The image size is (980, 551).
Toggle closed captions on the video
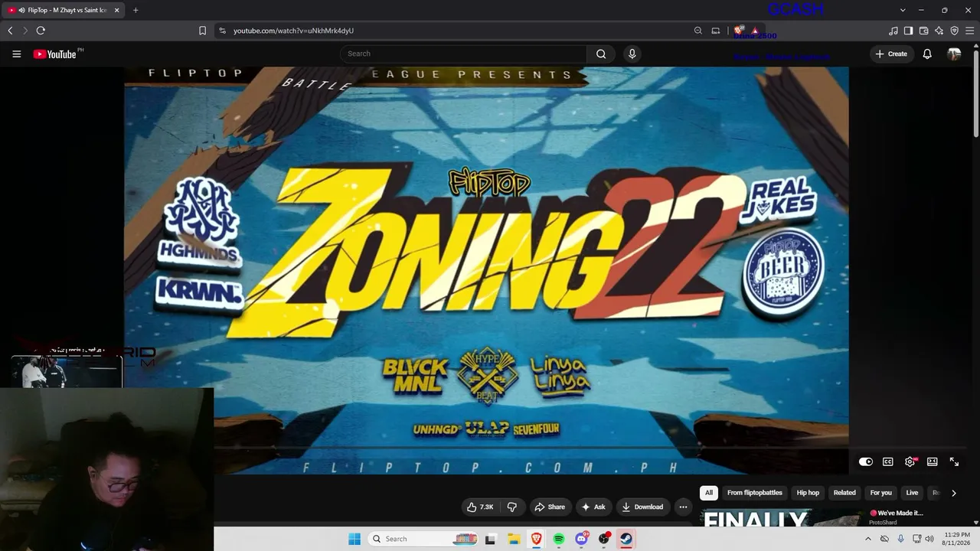pyautogui.click(x=887, y=461)
